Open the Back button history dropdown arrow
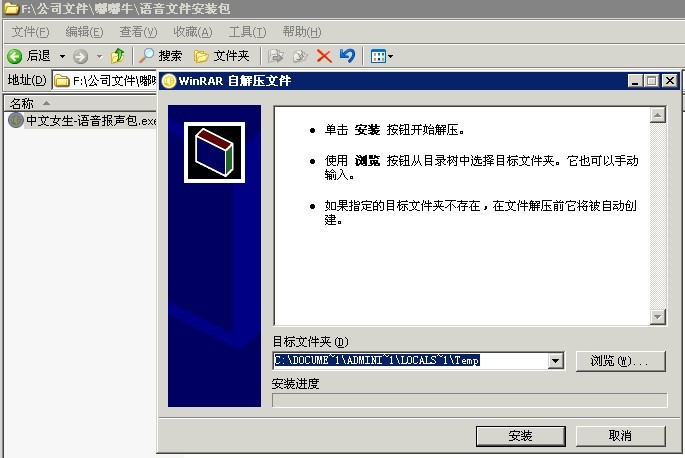685x458 pixels. coord(62,56)
